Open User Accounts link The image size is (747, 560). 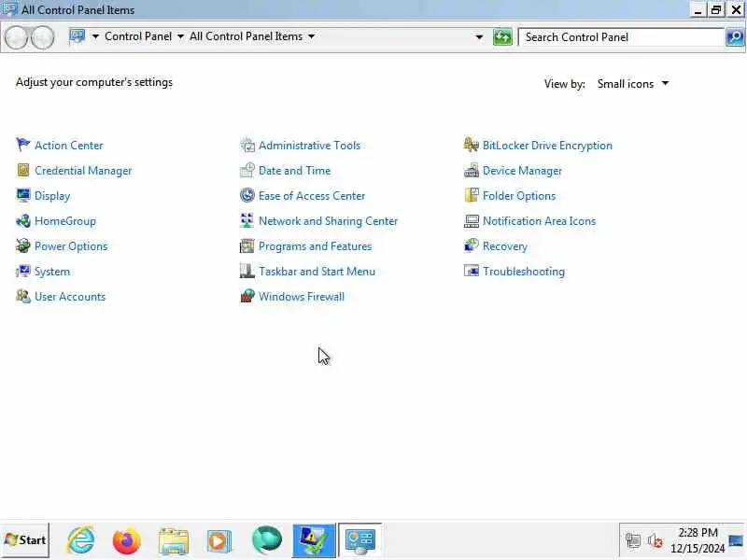click(x=69, y=297)
